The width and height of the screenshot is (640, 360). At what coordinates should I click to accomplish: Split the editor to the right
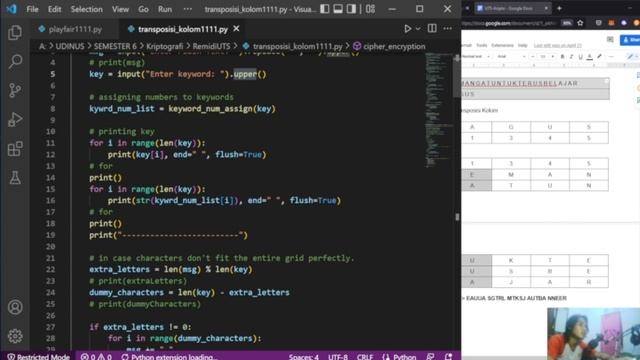(x=432, y=29)
